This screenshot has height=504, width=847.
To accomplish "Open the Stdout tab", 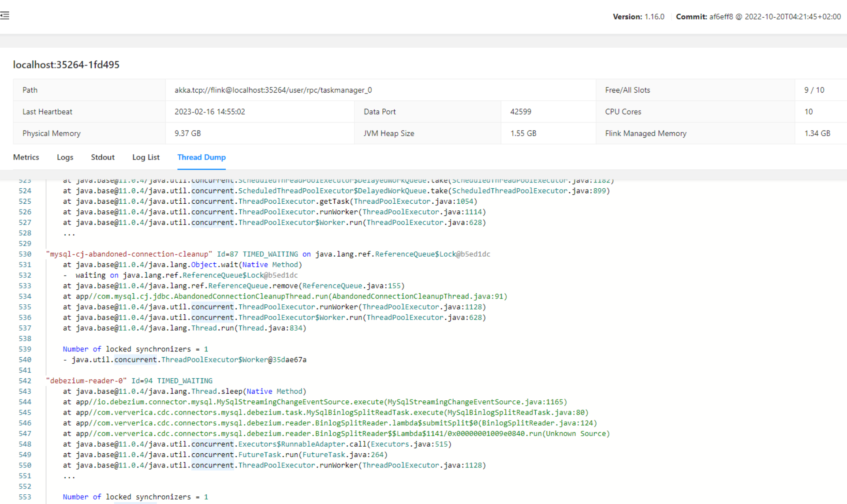I will point(103,157).
